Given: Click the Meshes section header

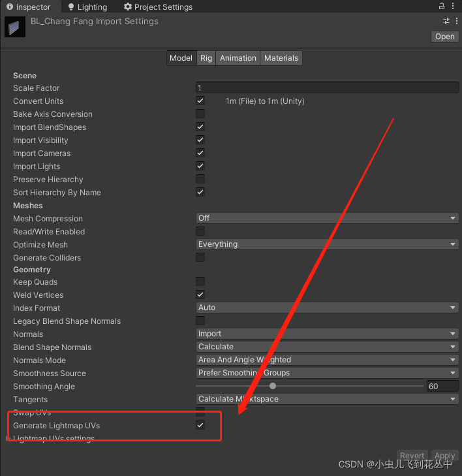Looking at the screenshot, I should [x=28, y=206].
